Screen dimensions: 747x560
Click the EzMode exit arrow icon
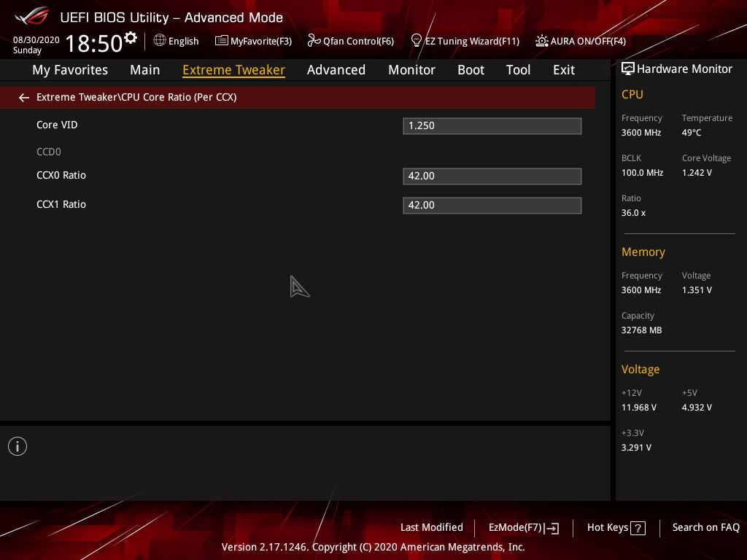click(x=551, y=528)
